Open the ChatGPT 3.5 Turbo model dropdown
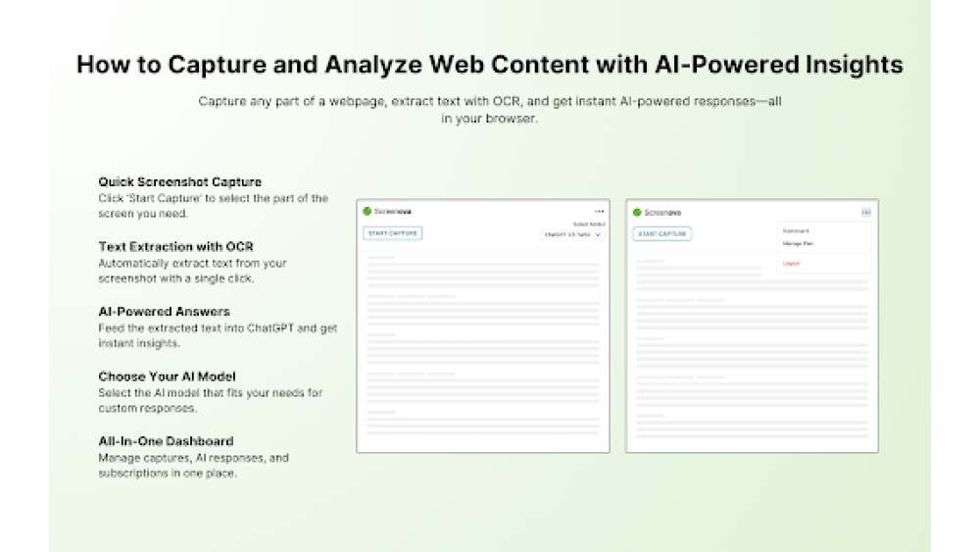Screen dimensions: 980x552 click(573, 234)
